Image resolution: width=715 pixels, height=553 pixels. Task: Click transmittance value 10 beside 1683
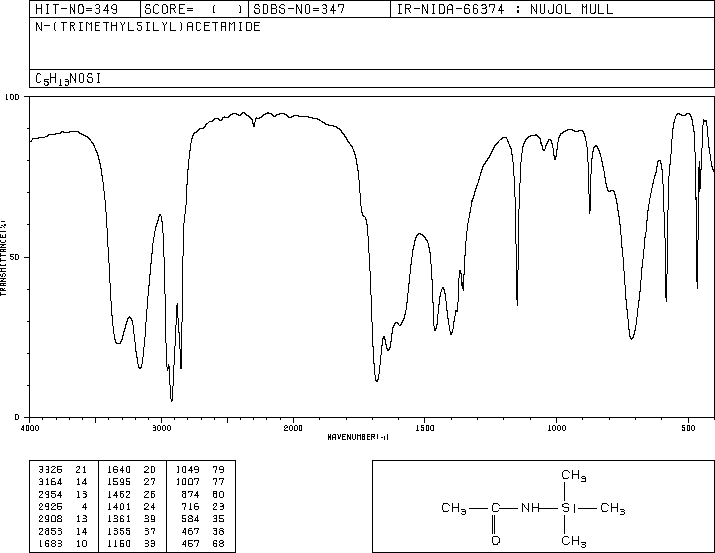81,543
